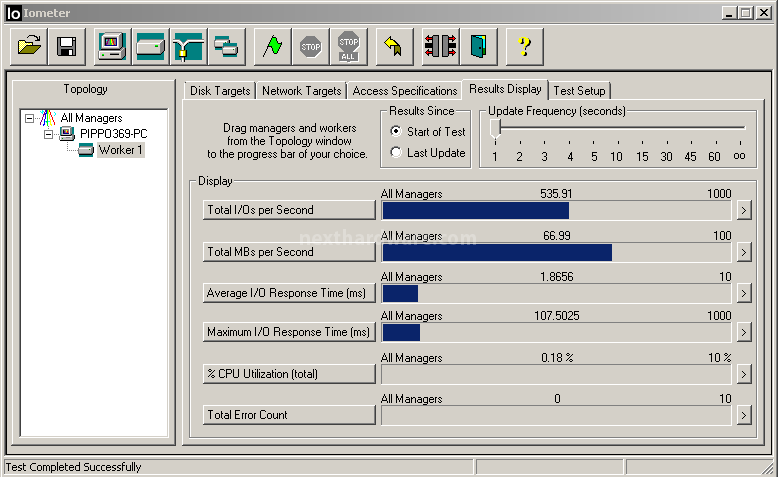Click the 1.8656 response time value
778x477 pixels.
coord(557,276)
